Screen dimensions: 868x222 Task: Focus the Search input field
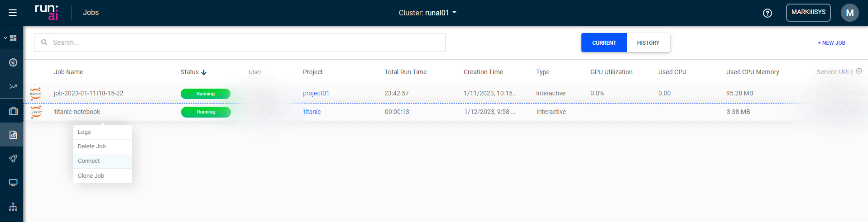tap(240, 42)
